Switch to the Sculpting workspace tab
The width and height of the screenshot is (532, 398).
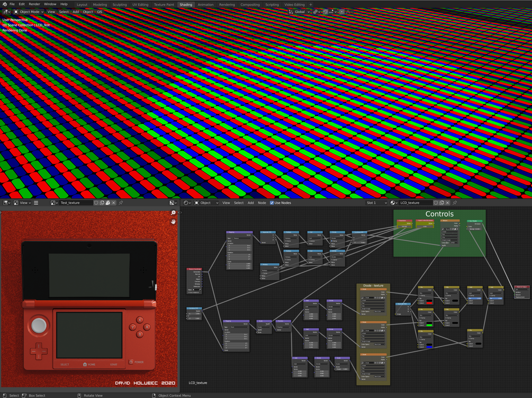click(120, 5)
